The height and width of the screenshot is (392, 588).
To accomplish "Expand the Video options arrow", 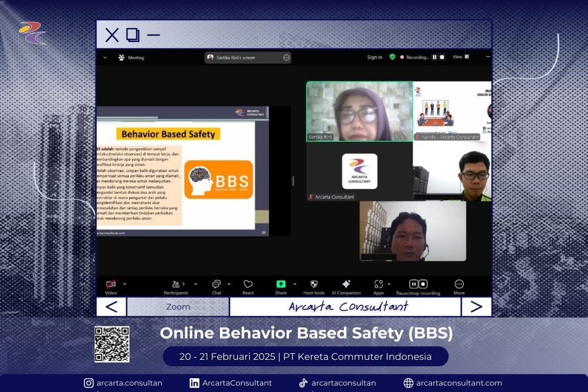I will (125, 284).
